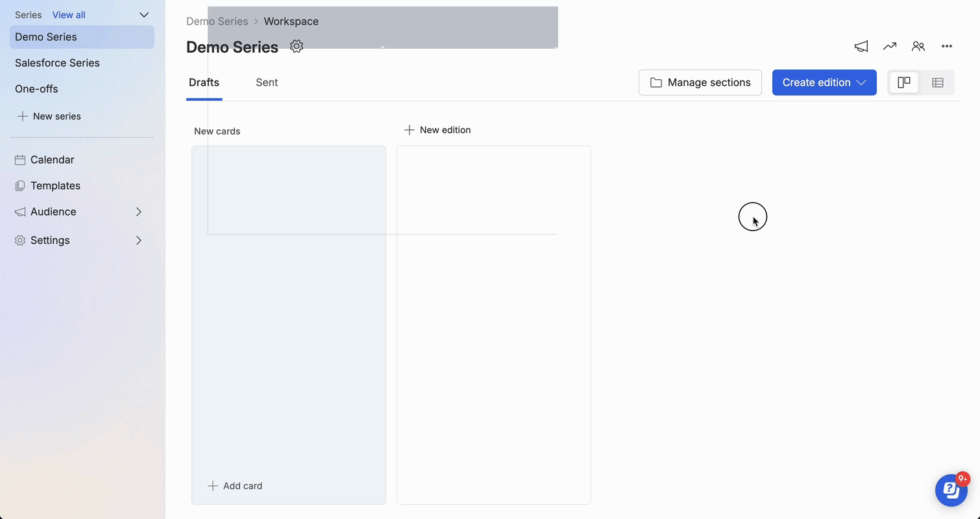Open the Create edition dropdown
Viewport: 980px width, 519px height.
[x=824, y=82]
